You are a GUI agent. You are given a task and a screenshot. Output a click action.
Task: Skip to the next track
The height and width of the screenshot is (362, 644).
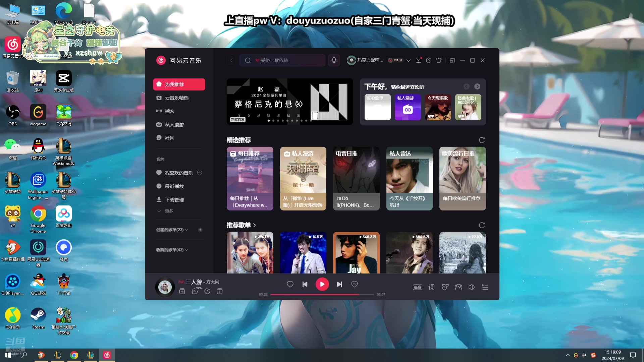point(339,284)
